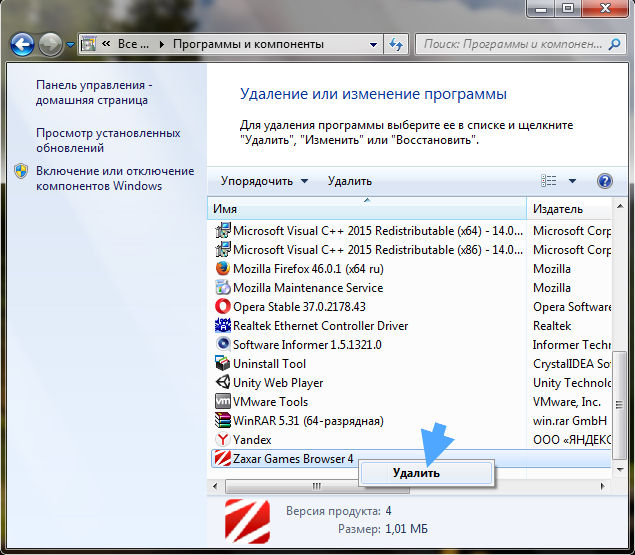
Task: Sort by the 'Издатель' column header
Action: [569, 209]
